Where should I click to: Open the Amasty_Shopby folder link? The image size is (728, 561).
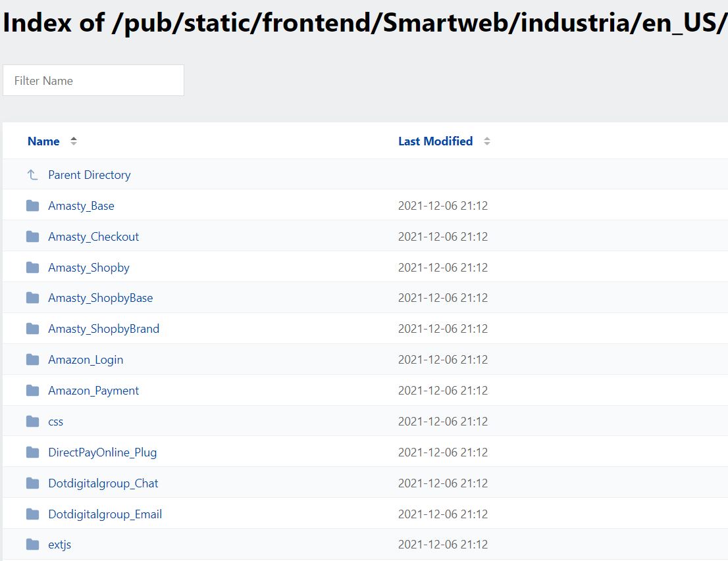89,268
